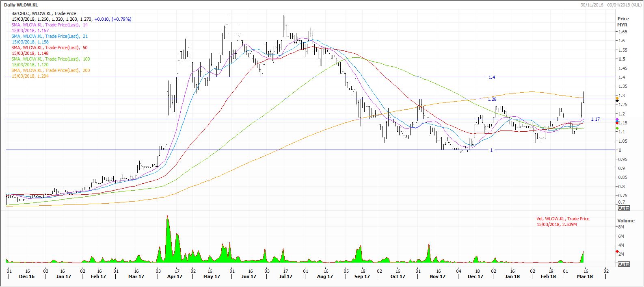Click the red SMA 50 axis diamond marker
The height and width of the screenshot is (287, 644).
point(617,123)
